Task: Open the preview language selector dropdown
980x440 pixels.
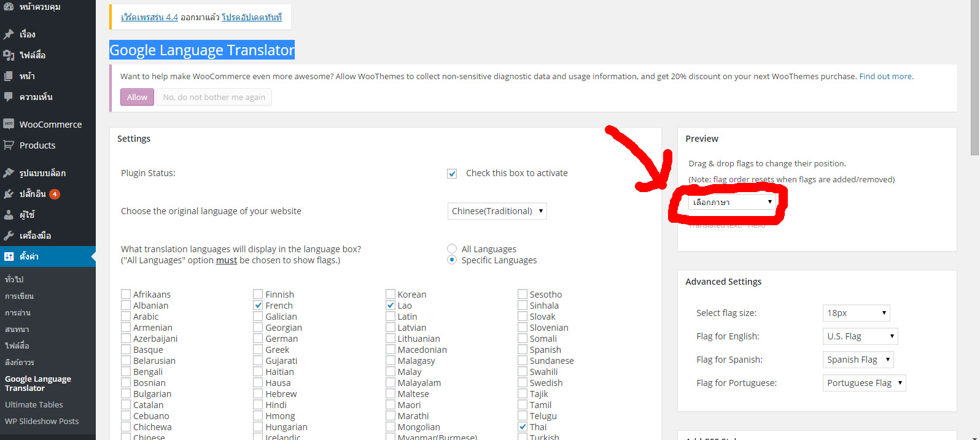Action: 732,202
